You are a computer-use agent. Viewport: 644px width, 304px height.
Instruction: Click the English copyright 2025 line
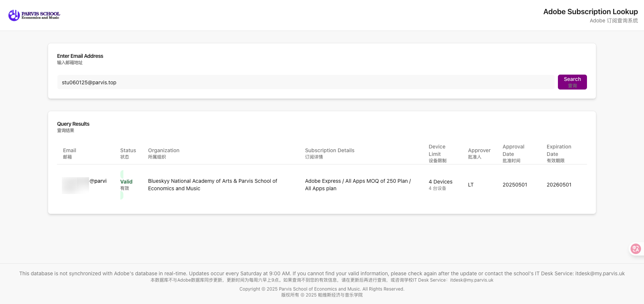(x=322, y=289)
